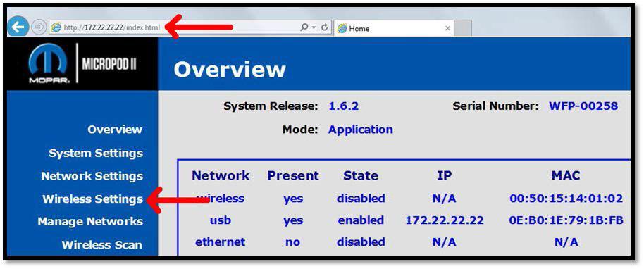Image resolution: width=644 pixels, height=269 pixels.
Task: Switch to the Home browser tab
Action: [x=393, y=28]
